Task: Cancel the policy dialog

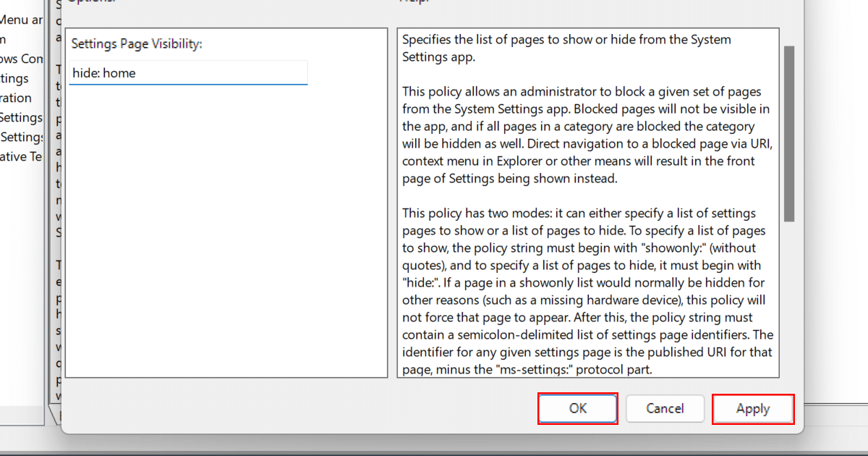Action: pos(665,408)
